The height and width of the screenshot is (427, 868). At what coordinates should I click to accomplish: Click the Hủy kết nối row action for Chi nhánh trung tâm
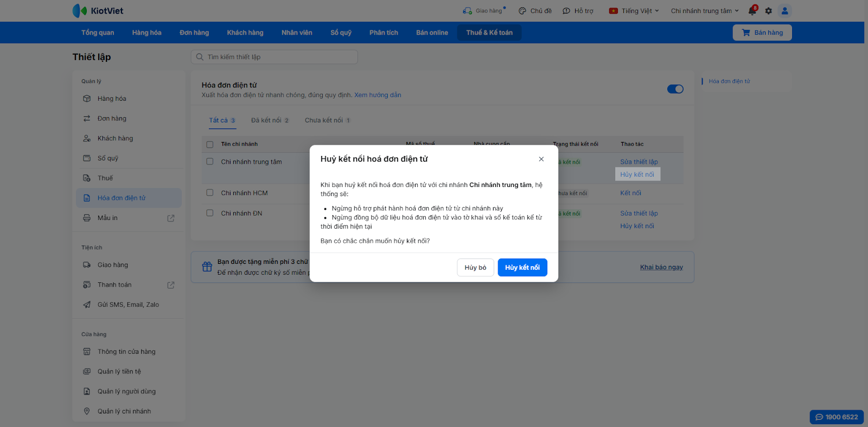coord(637,174)
